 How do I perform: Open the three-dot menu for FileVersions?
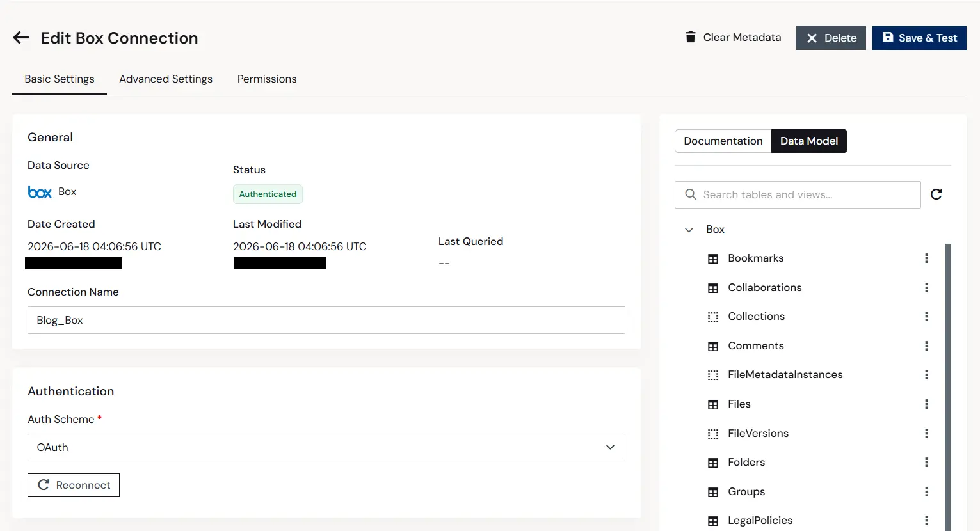[926, 434]
